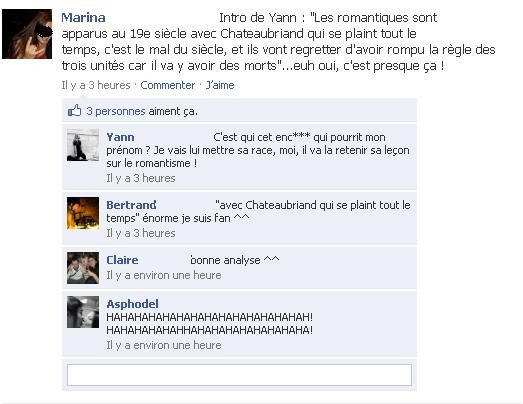
Task: Click timestamp under Bertrand's comment
Action: [141, 233]
